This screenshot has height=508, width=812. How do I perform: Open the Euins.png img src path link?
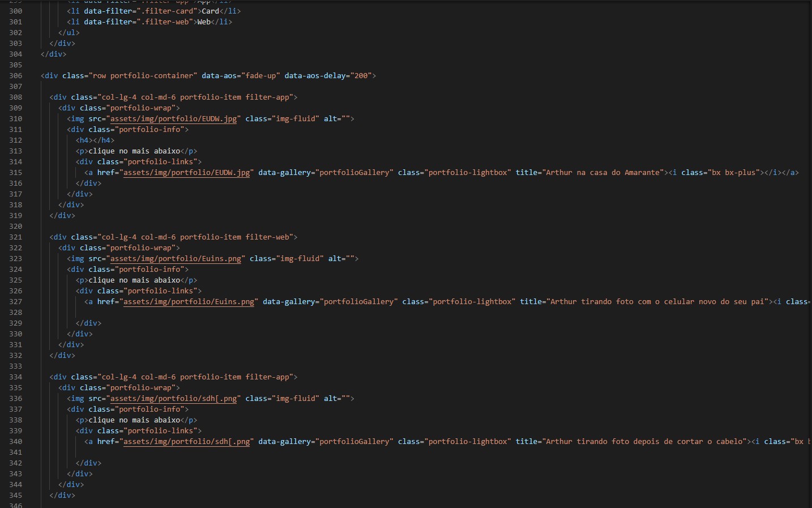click(176, 259)
